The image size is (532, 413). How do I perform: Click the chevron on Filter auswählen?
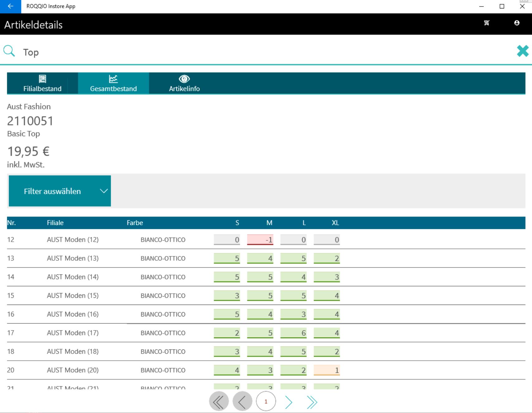click(x=104, y=191)
